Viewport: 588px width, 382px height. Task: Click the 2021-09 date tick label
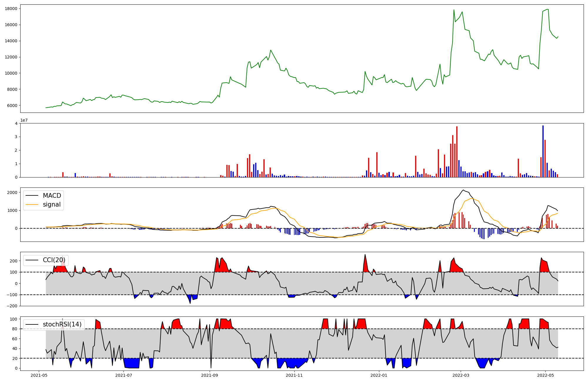coord(210,375)
